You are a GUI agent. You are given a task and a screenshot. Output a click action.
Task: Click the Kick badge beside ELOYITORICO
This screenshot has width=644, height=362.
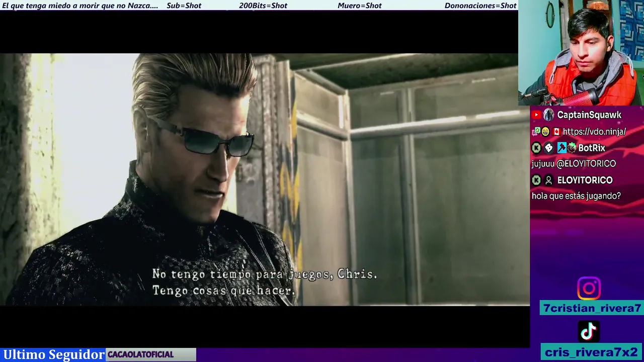click(536, 180)
